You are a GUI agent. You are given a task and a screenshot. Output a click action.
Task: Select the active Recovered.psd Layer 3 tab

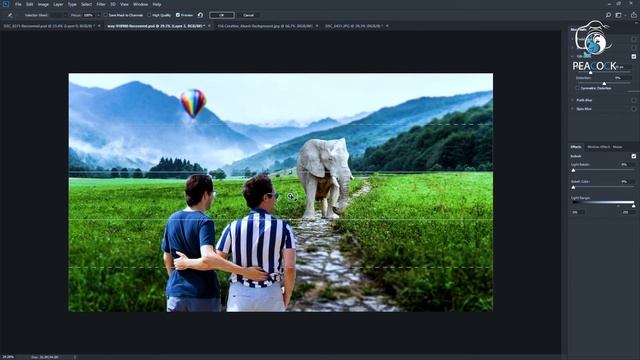point(156,26)
